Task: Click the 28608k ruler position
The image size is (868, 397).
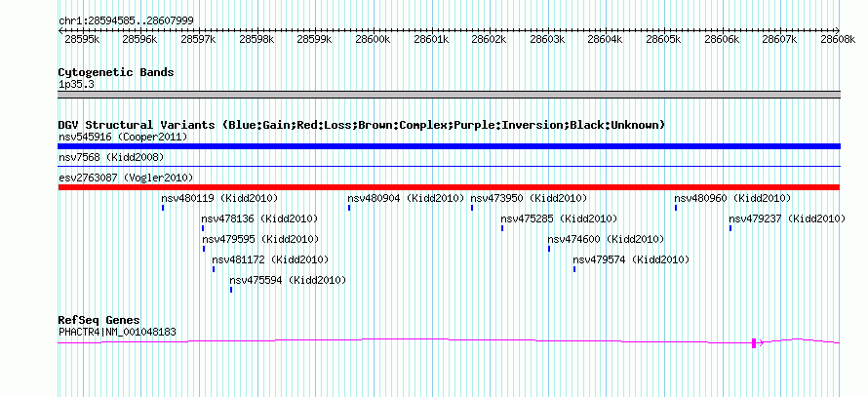Action: click(x=838, y=39)
